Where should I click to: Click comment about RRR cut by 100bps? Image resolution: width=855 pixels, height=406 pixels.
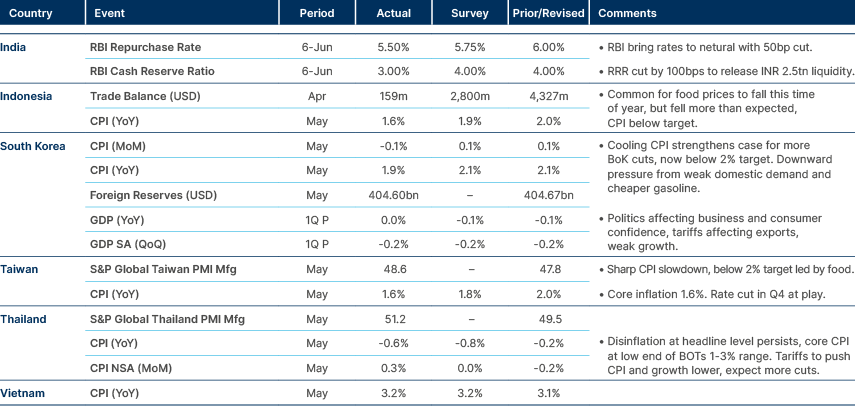[726, 71]
